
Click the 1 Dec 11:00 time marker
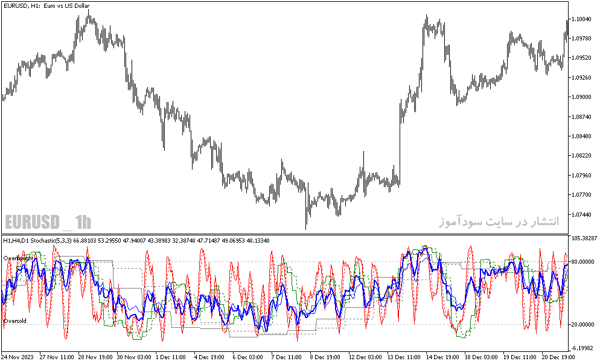coord(171,357)
